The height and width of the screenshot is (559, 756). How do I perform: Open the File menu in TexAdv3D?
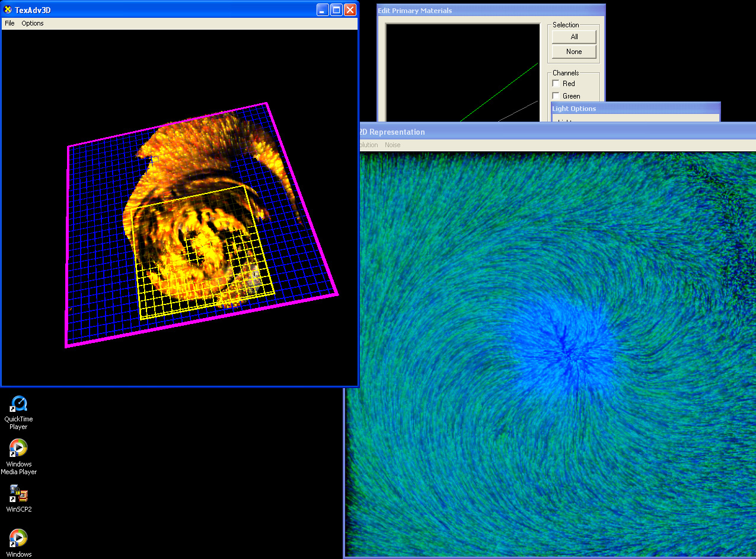coord(9,23)
